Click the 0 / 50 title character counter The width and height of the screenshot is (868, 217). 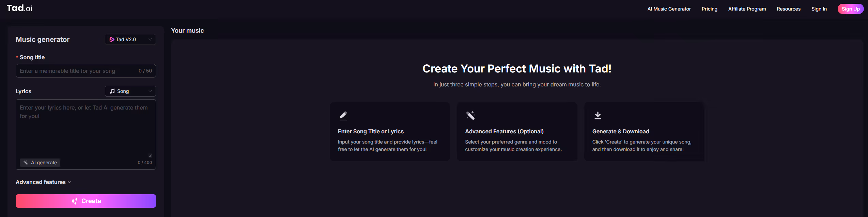[x=145, y=71]
